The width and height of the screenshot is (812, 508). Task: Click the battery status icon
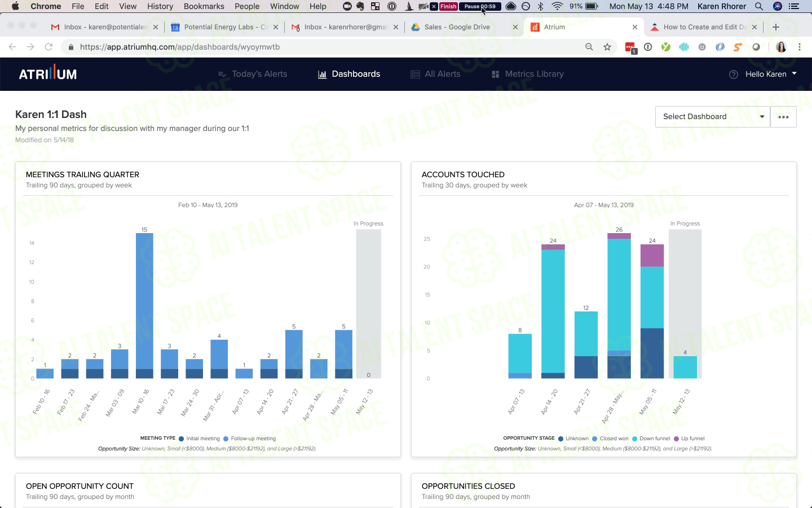point(592,6)
